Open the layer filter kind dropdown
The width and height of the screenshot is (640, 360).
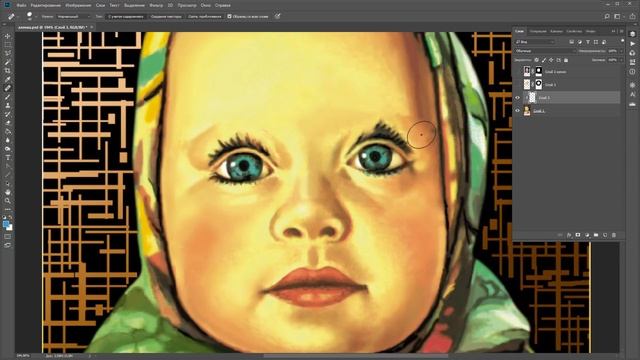[x=535, y=42]
